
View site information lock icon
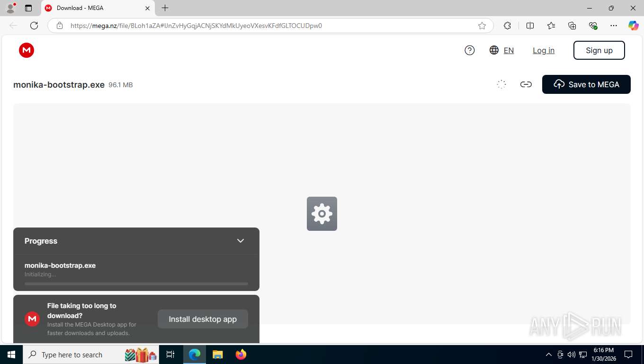click(60, 26)
